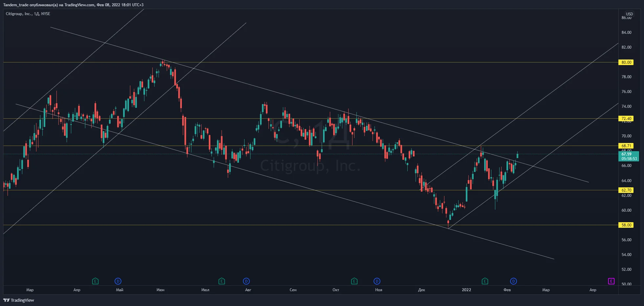Viewport: 644px width, 306px height.
Task: Open the earnings marker between Июл and Авг
Action: 222,281
